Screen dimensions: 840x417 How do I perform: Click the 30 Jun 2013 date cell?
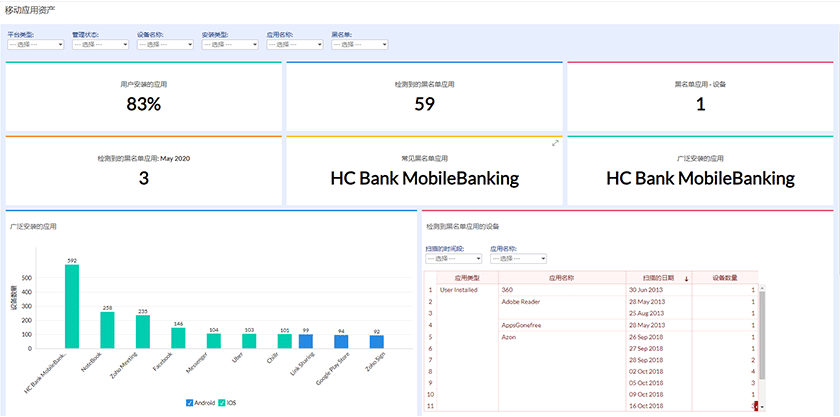(x=659, y=290)
